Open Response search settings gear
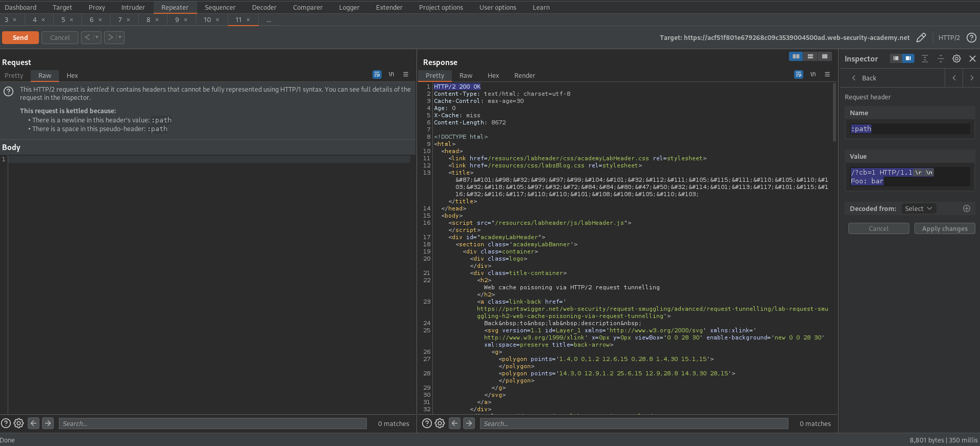The width and height of the screenshot is (980, 446). point(440,423)
